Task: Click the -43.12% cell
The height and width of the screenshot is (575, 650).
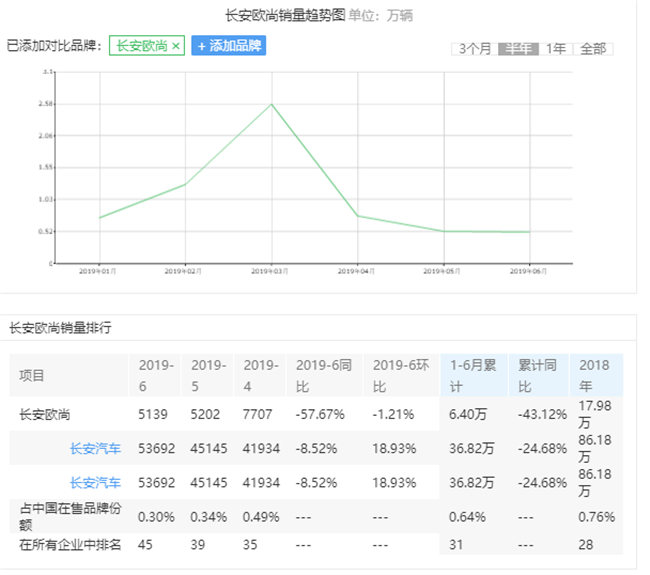Action: click(542, 414)
